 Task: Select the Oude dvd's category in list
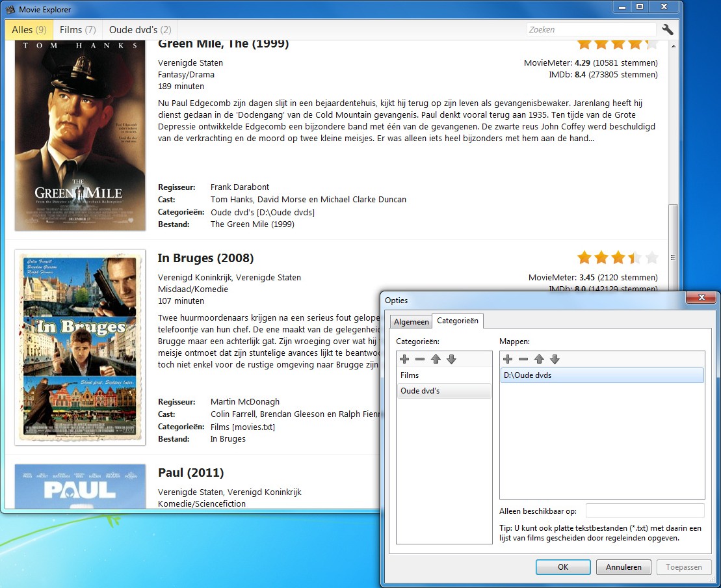pos(444,391)
